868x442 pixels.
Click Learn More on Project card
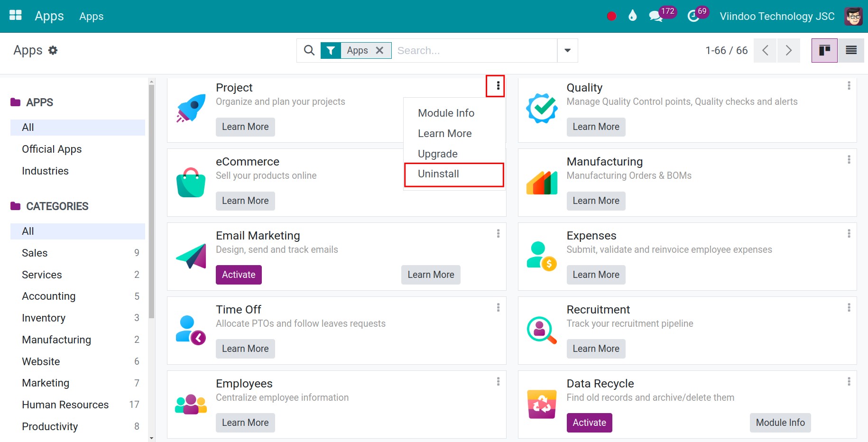(245, 127)
